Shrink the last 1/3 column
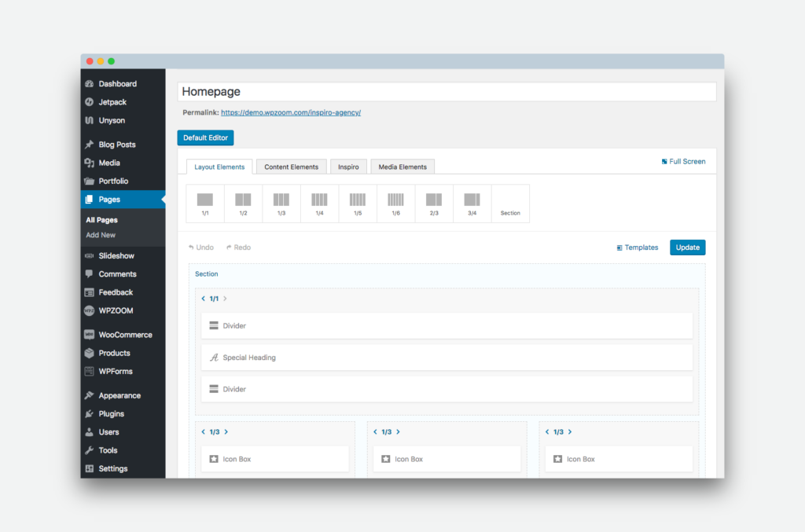 pos(547,432)
